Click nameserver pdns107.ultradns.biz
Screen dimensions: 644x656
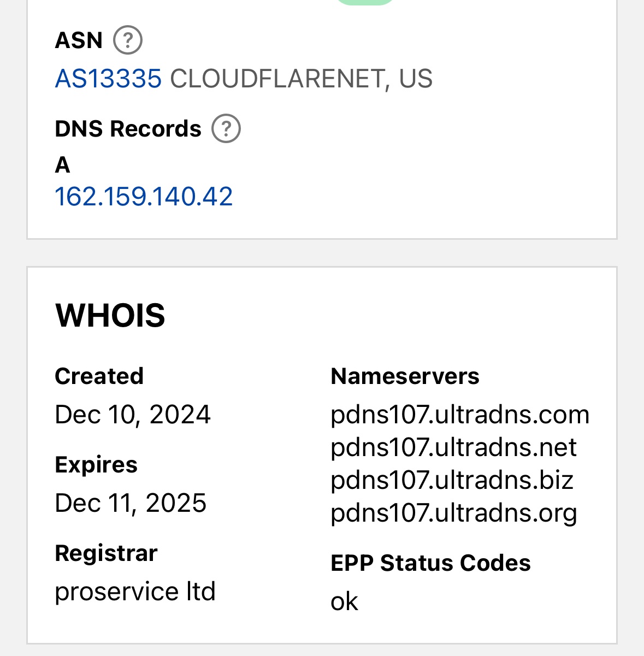452,480
